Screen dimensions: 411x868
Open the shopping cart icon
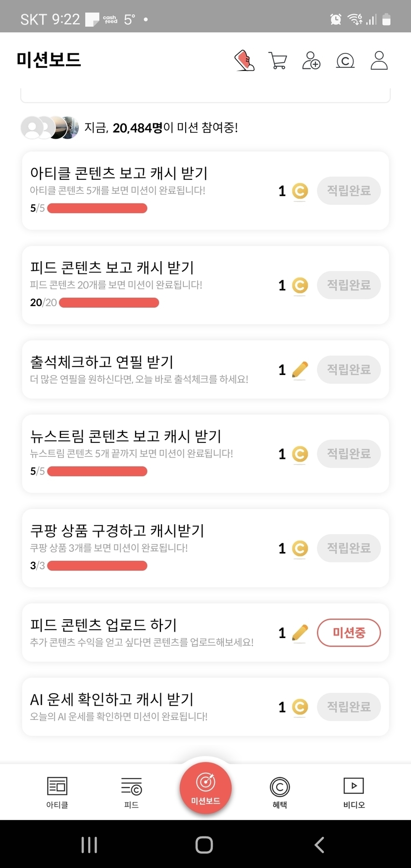(x=277, y=60)
